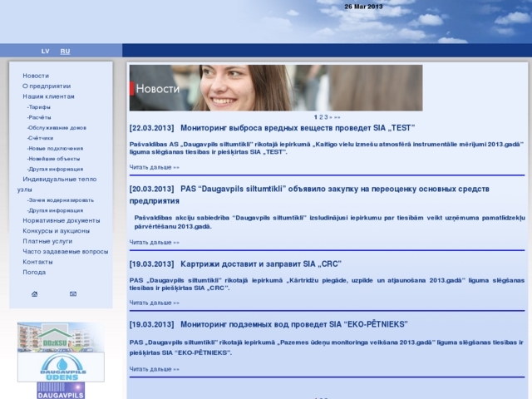This screenshot has width=532, height=399.
Task: Open the Зачем модернизировать submenu item
Action: coord(61,200)
